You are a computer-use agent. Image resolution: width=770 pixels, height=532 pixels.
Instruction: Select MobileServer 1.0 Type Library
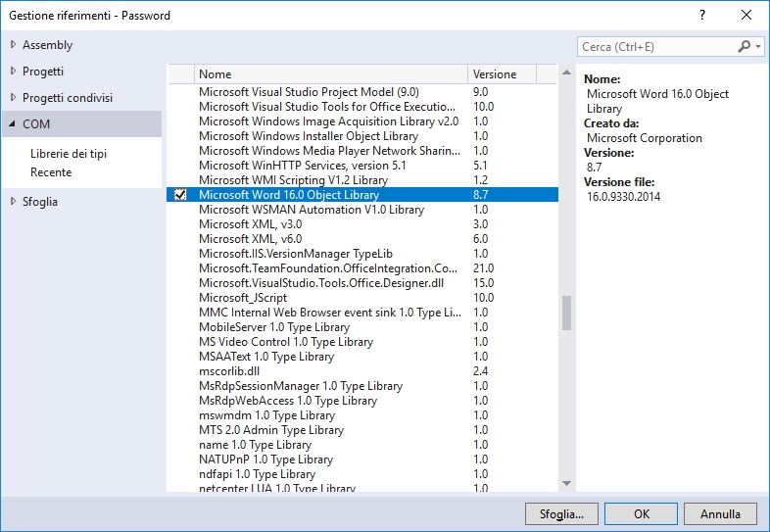361,327
